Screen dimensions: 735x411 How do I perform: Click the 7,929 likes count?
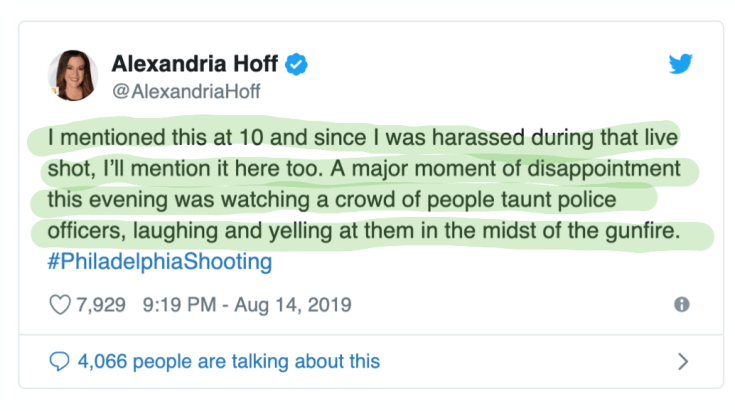click(x=101, y=305)
